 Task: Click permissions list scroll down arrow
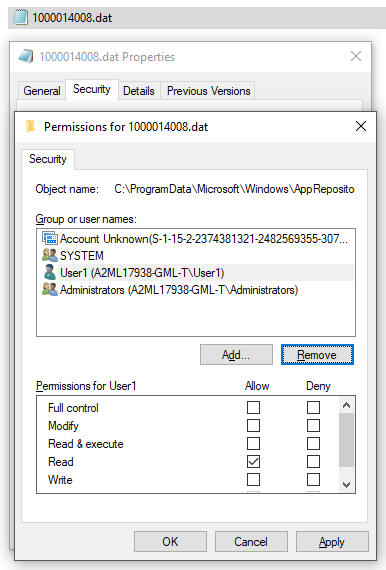(x=346, y=485)
